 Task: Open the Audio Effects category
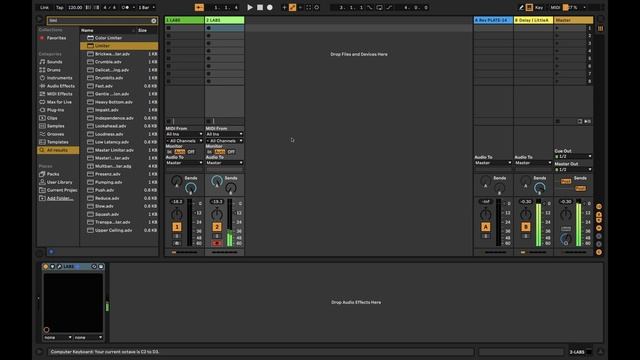tap(60, 86)
